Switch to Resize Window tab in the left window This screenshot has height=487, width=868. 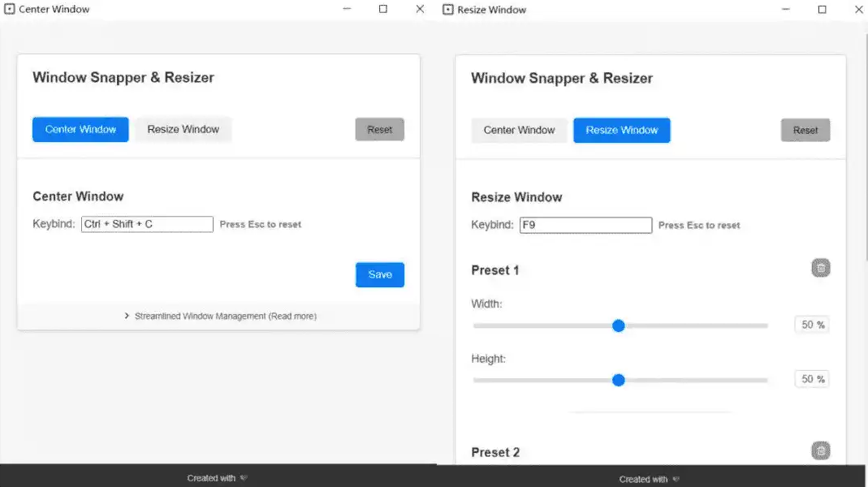[x=184, y=130]
